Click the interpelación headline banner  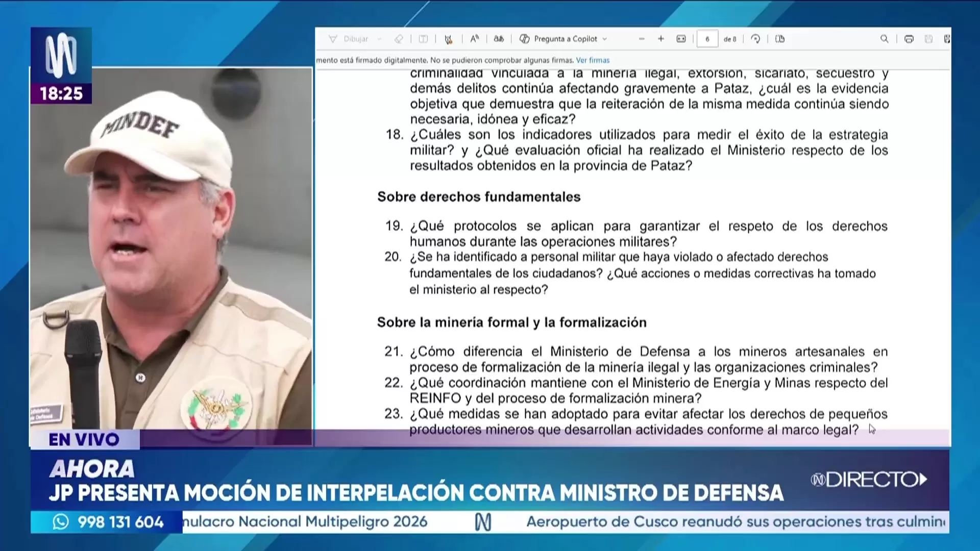point(416,493)
